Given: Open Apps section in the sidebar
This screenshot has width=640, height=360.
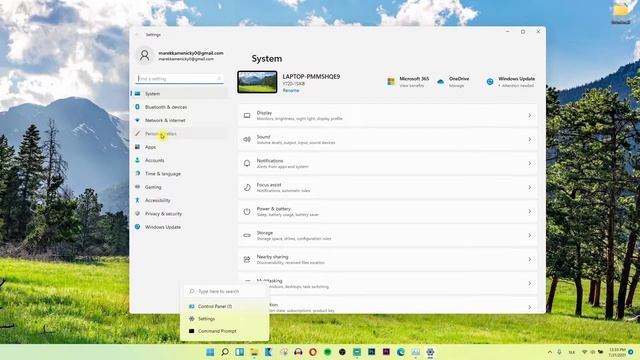Looking at the screenshot, I should (x=180, y=147).
